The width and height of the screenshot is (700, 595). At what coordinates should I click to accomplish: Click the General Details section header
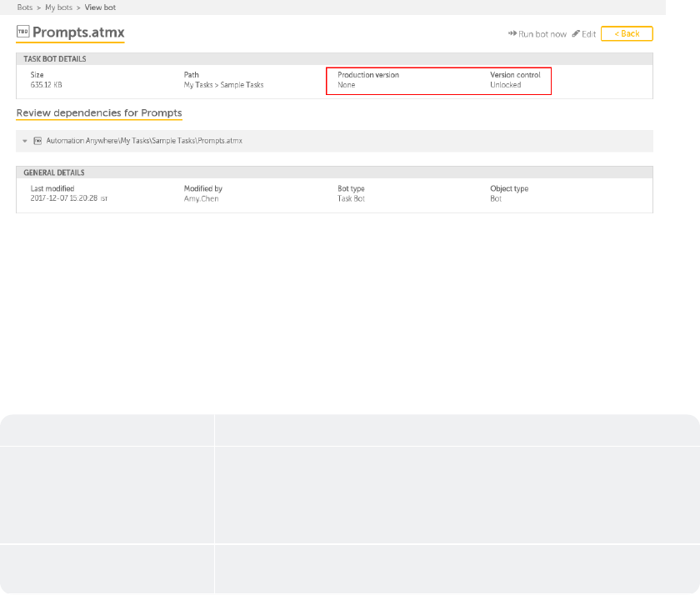[x=53, y=172]
